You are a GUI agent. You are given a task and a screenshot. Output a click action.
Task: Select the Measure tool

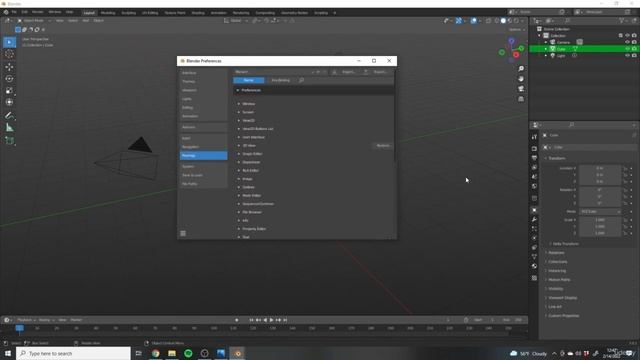coord(9,128)
